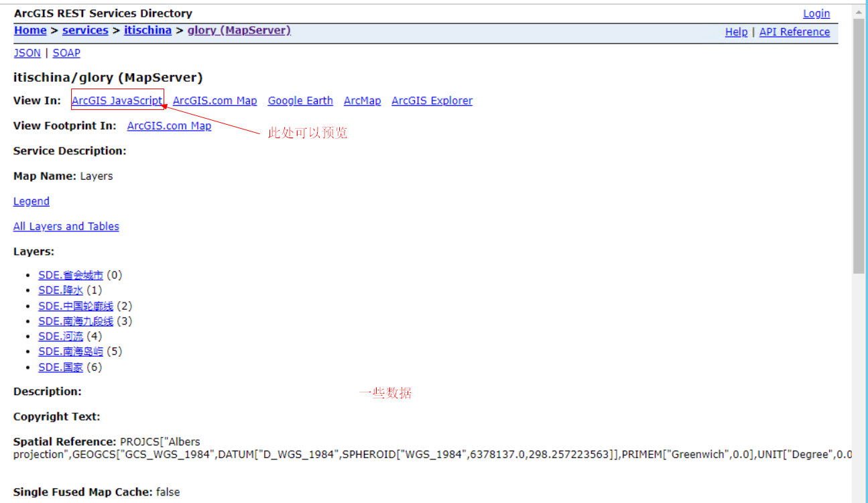View service in ArcGIS JavaScript
The height and width of the screenshot is (503, 868).
pos(117,101)
